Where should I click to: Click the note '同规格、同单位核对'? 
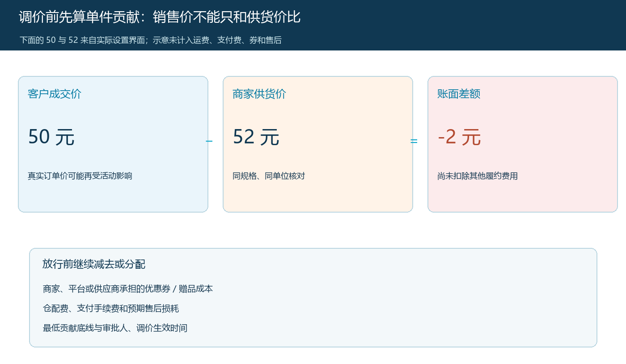[269, 176]
